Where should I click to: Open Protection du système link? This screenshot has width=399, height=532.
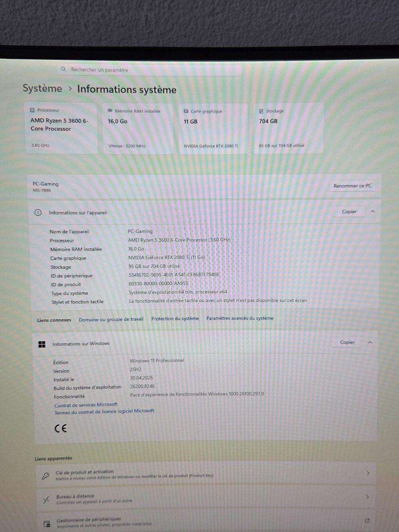(x=175, y=318)
